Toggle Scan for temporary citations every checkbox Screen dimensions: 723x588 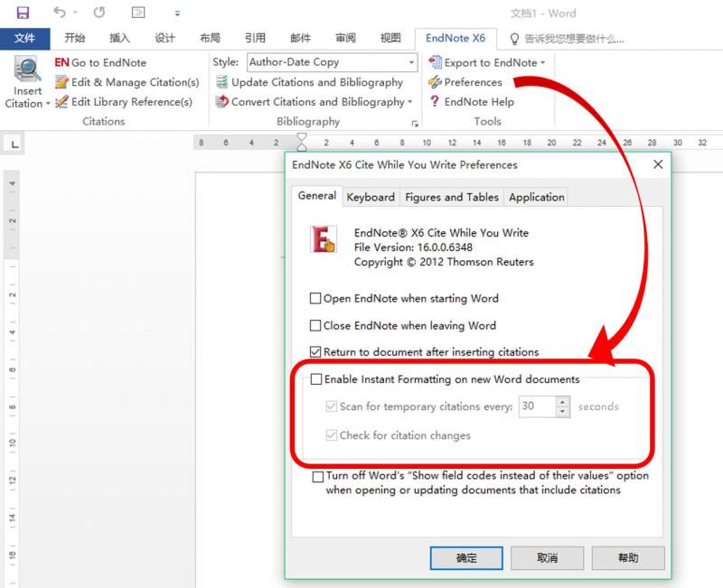tap(331, 406)
